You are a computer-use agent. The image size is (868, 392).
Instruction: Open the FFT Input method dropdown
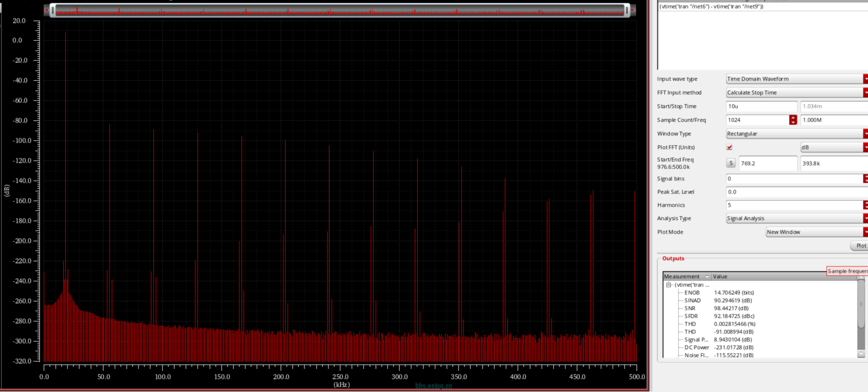[x=796, y=93]
